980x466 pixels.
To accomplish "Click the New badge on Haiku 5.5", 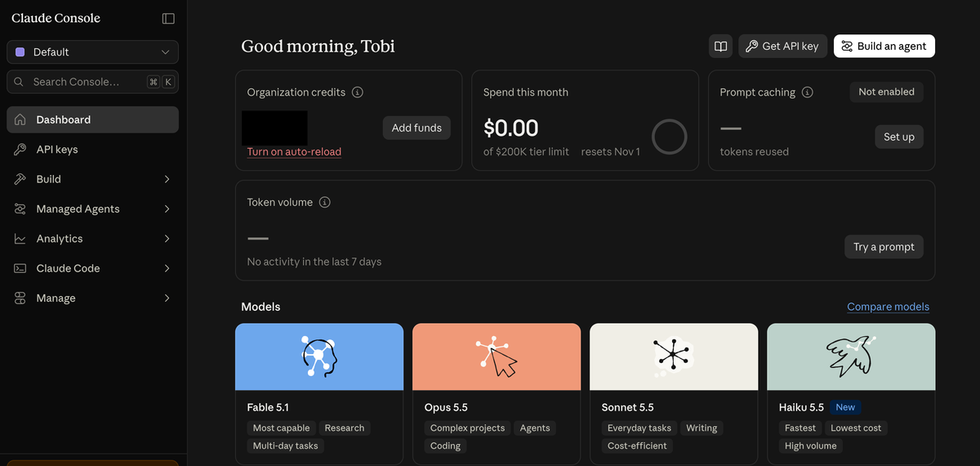I will [845, 407].
